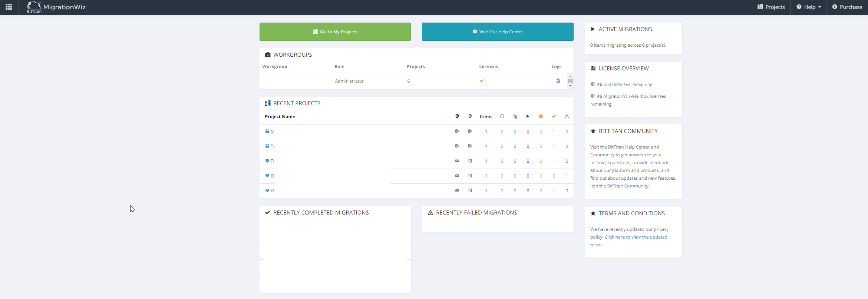
Task: Click the MigrationWiz BitTitan logo
Action: [56, 7]
